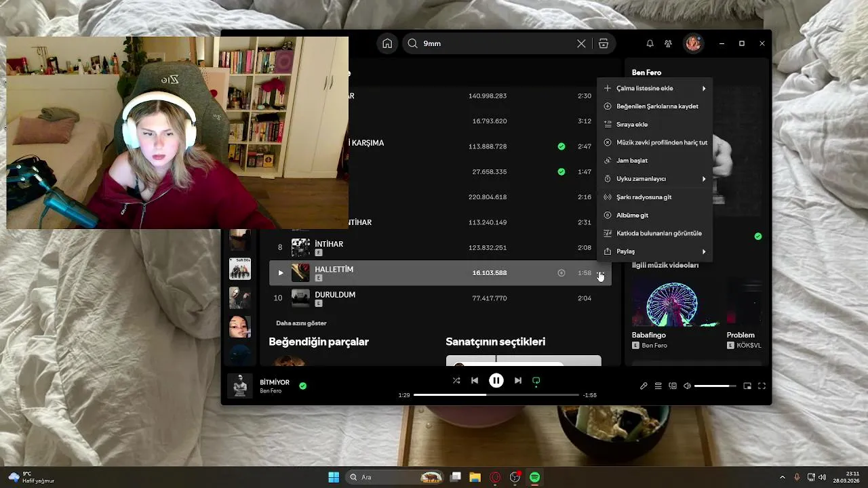Toggle saved checkmark on 2:47 track
868x488 pixels.
[x=561, y=146]
